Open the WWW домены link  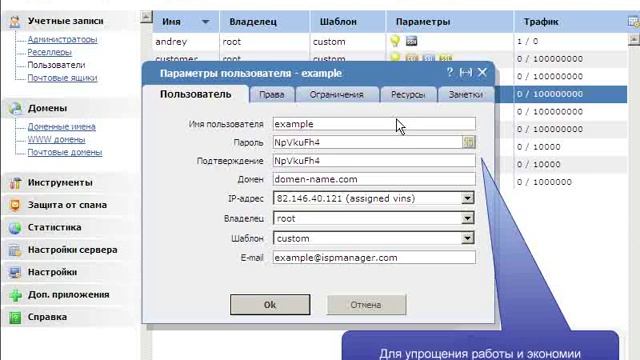click(x=56, y=139)
